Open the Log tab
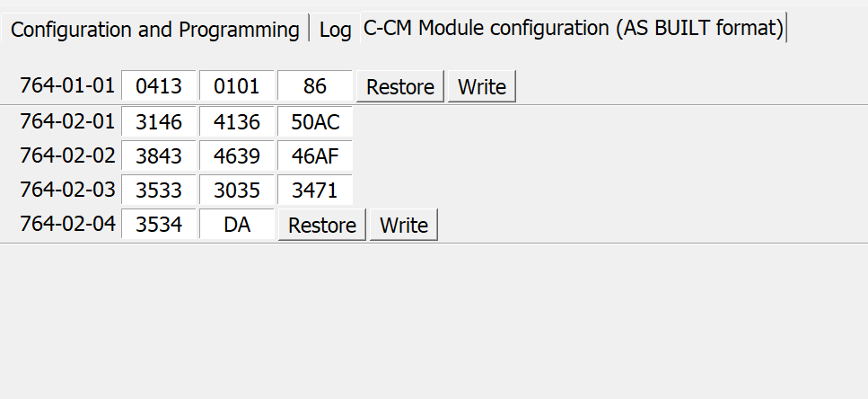The height and width of the screenshot is (399, 868). pos(335,29)
